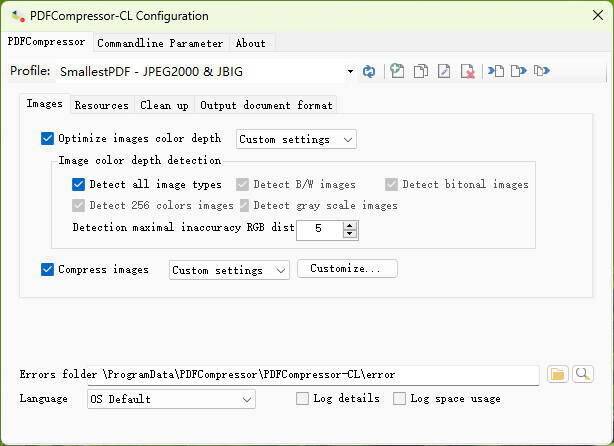Viewport: 614px width, 446px height.
Task: Click the Customize... button
Action: pyautogui.click(x=347, y=269)
